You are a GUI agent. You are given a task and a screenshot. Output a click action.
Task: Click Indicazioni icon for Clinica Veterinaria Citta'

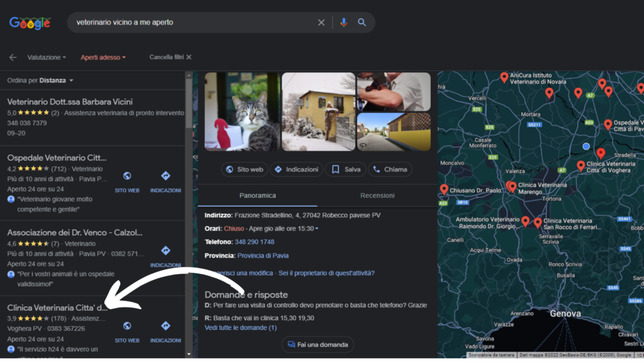[x=165, y=326]
